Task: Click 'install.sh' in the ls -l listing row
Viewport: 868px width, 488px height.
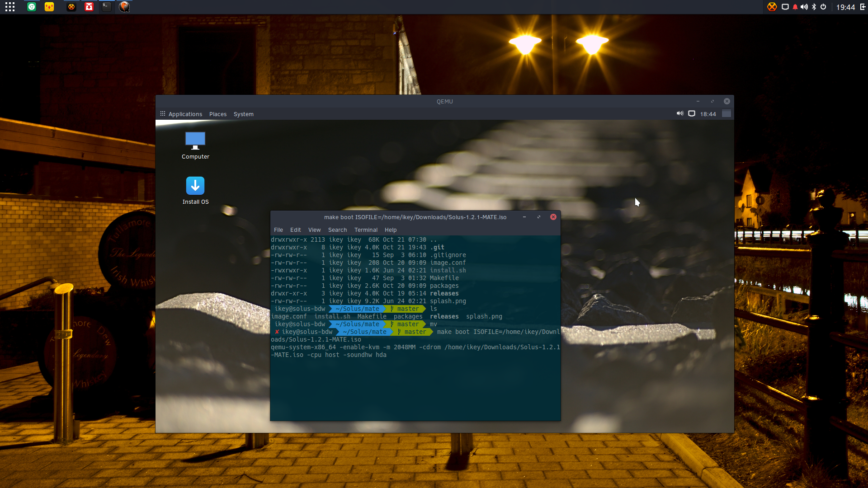Action: [448, 270]
